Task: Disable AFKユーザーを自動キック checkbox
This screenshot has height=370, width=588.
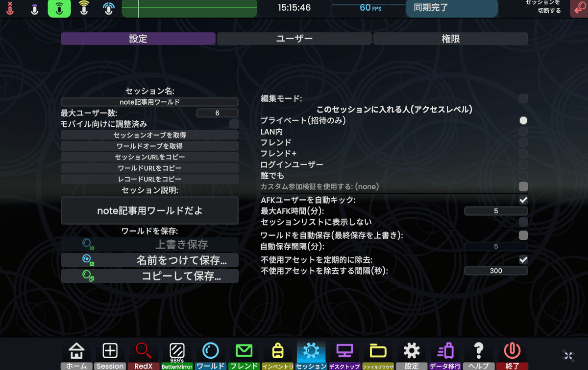Action: coord(523,200)
